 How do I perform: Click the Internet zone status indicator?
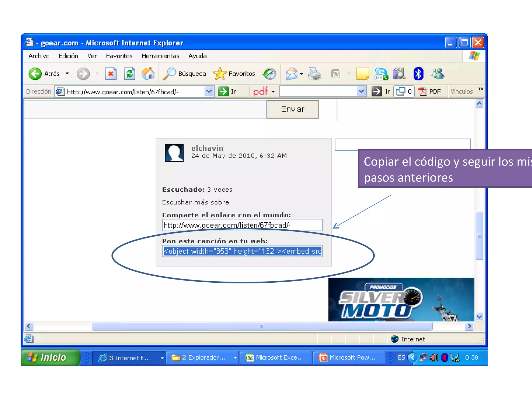click(x=408, y=339)
